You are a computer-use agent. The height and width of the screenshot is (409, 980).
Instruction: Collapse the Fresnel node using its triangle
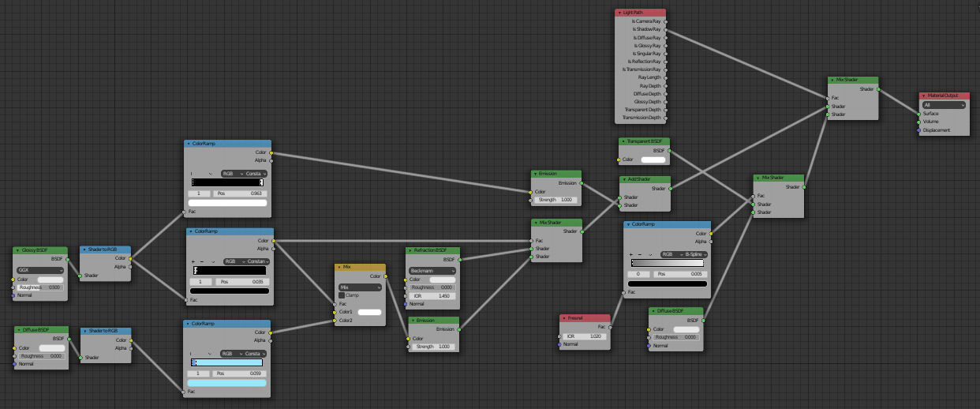pyautogui.click(x=564, y=318)
